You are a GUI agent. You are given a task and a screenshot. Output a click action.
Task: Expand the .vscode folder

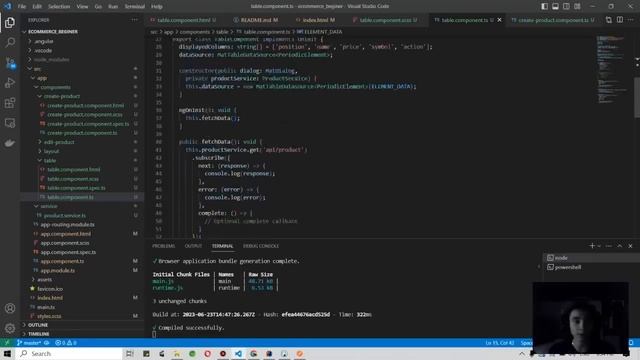(82, 51)
